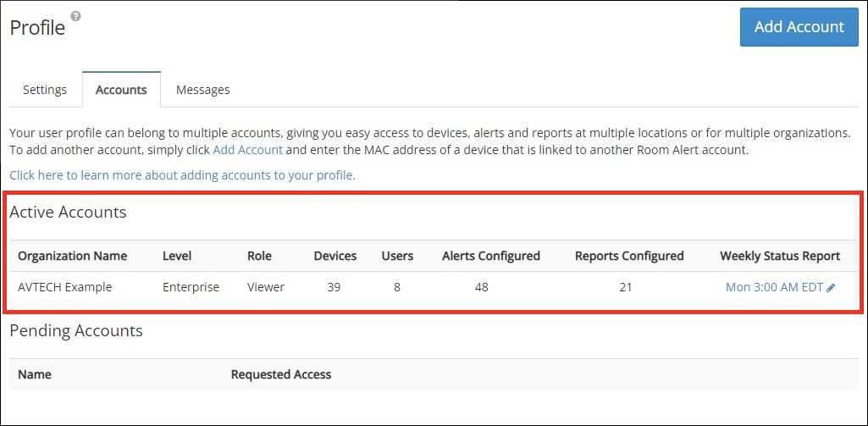The image size is (868, 426).
Task: Follow the inline Add Account link
Action: (247, 150)
